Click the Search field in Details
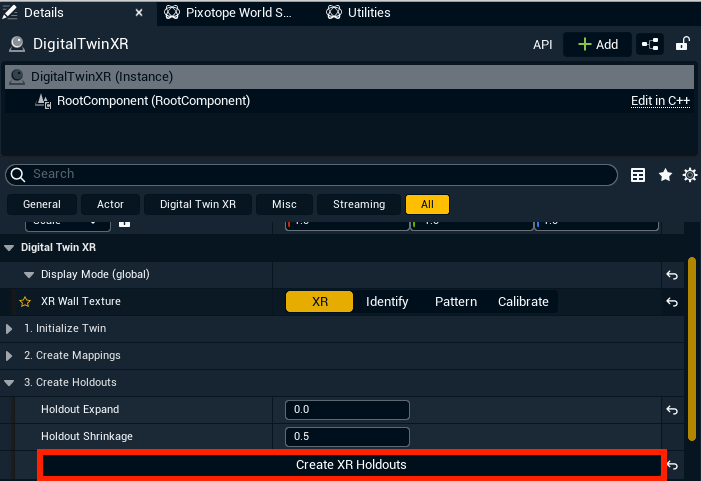701x481 pixels. [320, 174]
